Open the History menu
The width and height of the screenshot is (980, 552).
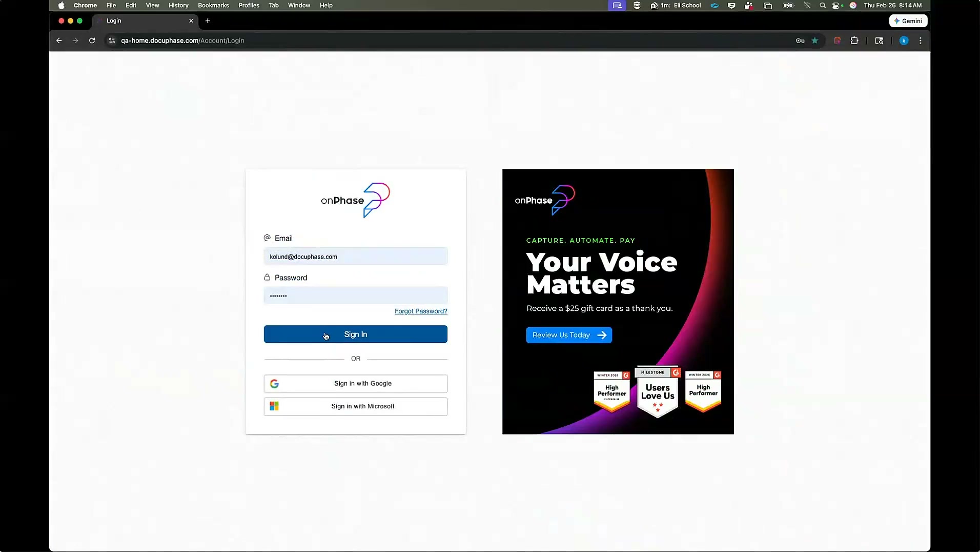pos(178,6)
